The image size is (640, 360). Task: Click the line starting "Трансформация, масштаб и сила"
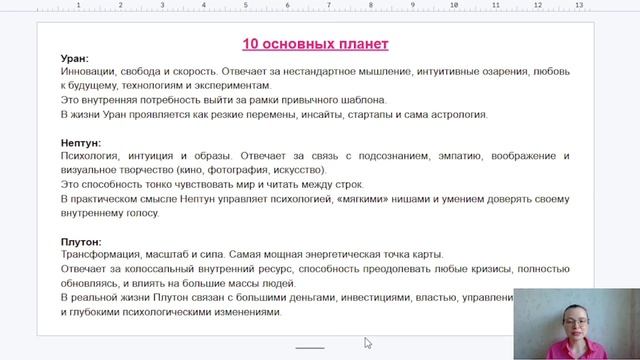coord(252,254)
